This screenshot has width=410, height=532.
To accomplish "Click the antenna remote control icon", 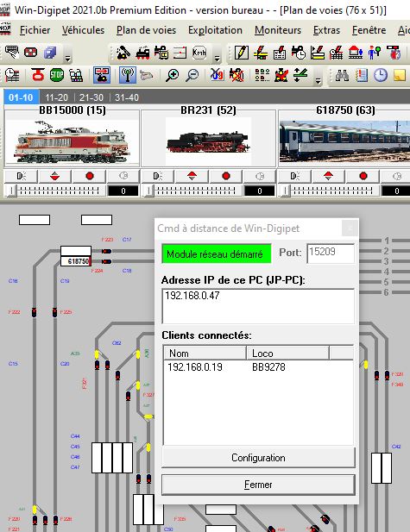I will point(128,75).
